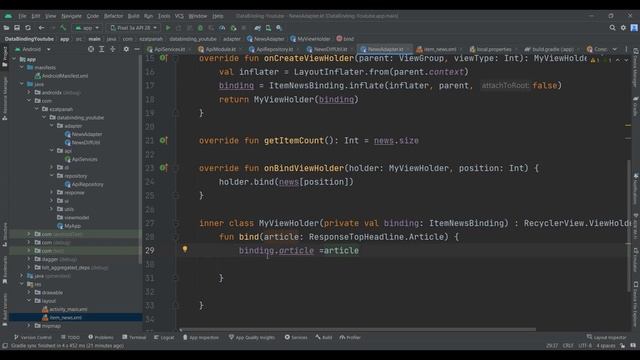The width and height of the screenshot is (640, 360).
Task: Click the Profile app gauge icon
Action: [x=222, y=28]
